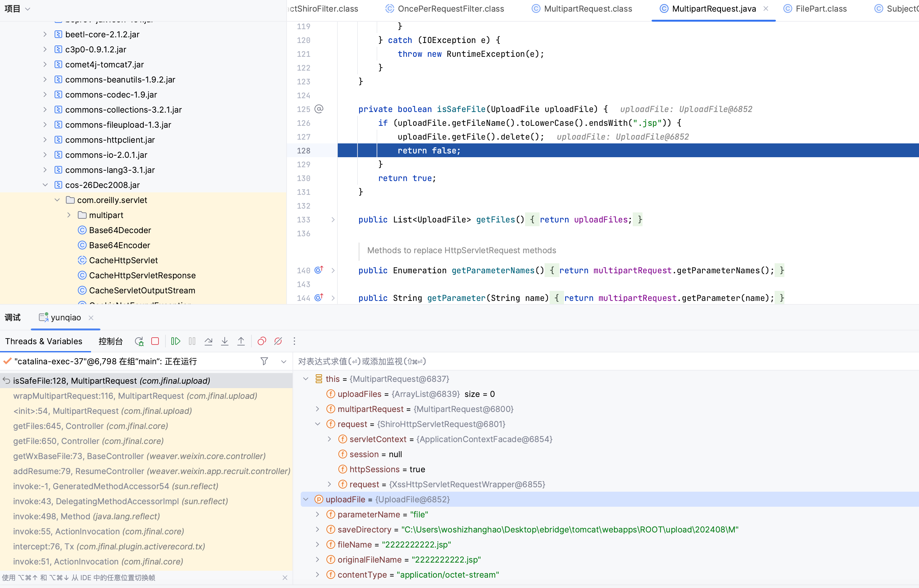Image resolution: width=919 pixels, height=588 pixels.
Task: Click the Step Into icon
Action: [x=225, y=341]
